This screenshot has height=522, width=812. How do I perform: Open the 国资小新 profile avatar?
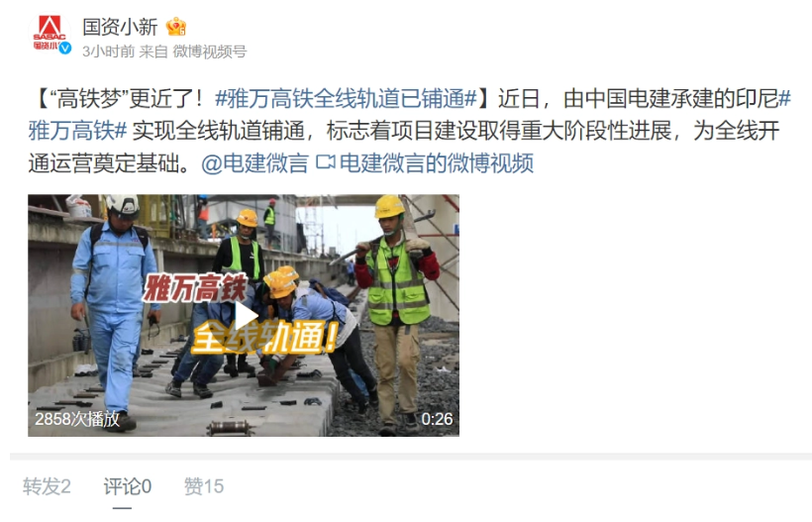pyautogui.click(x=50, y=34)
